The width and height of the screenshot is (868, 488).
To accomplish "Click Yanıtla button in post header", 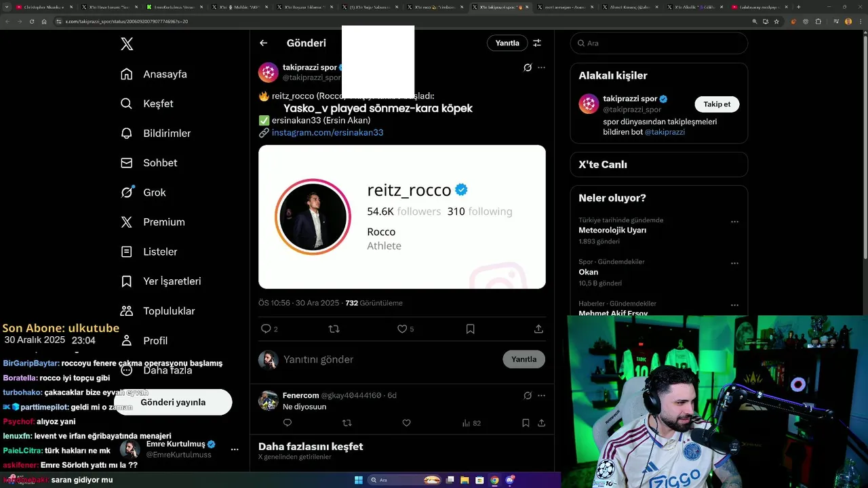I will tap(507, 43).
